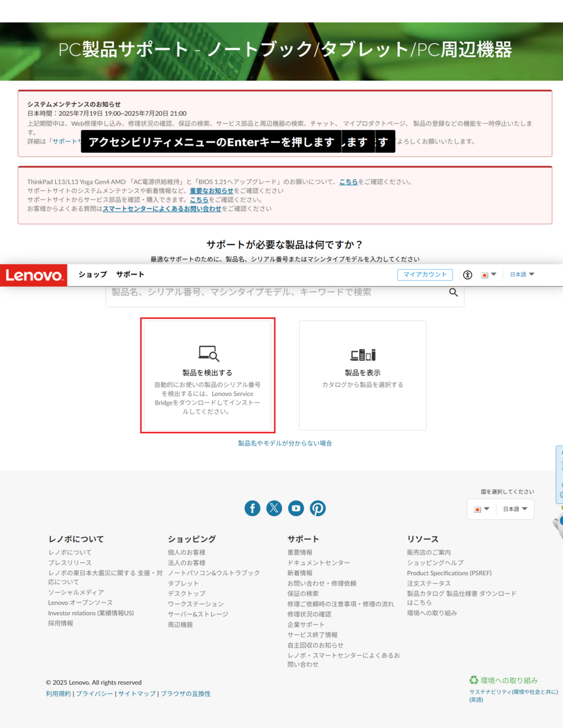The height and width of the screenshot is (728, 563).
Task: Open the accessibility menu icon
Action: coord(467,275)
